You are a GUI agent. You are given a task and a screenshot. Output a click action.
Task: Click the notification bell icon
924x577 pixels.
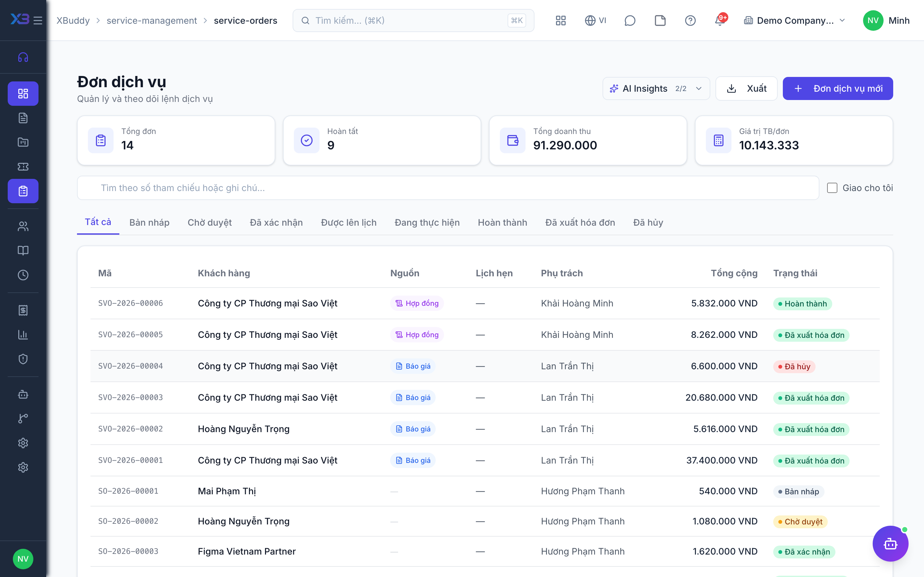click(720, 20)
